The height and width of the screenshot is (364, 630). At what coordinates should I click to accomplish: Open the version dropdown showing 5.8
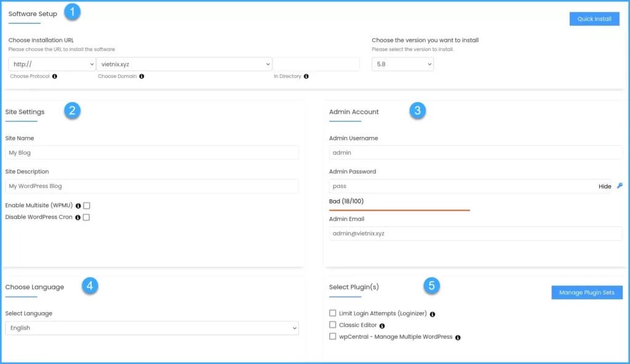(x=402, y=63)
